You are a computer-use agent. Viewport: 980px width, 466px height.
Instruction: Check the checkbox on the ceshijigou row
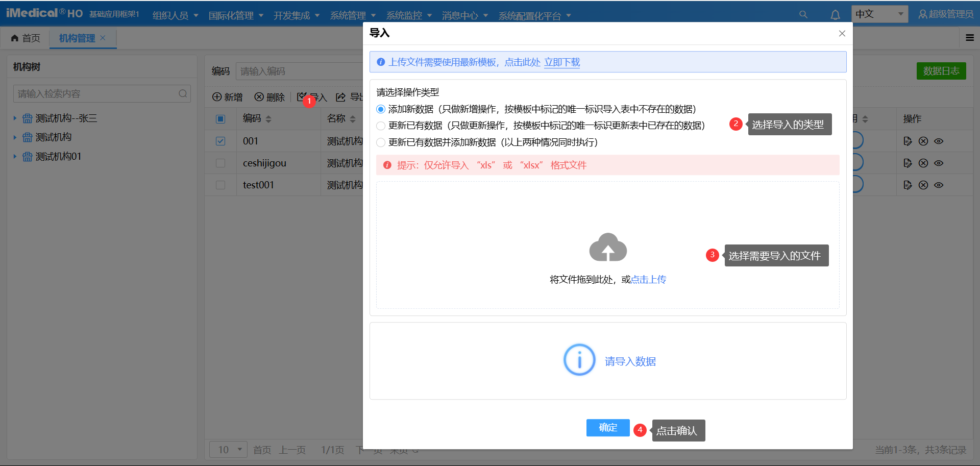pyautogui.click(x=220, y=163)
